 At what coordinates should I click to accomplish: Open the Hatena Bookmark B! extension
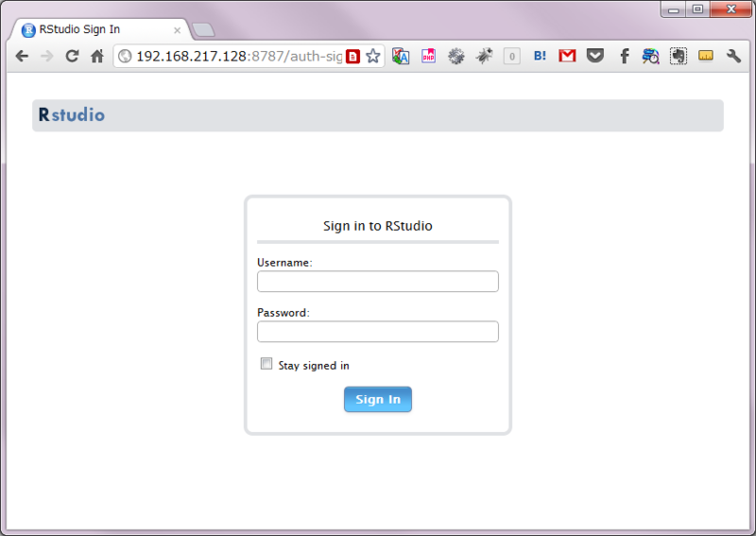pos(540,57)
